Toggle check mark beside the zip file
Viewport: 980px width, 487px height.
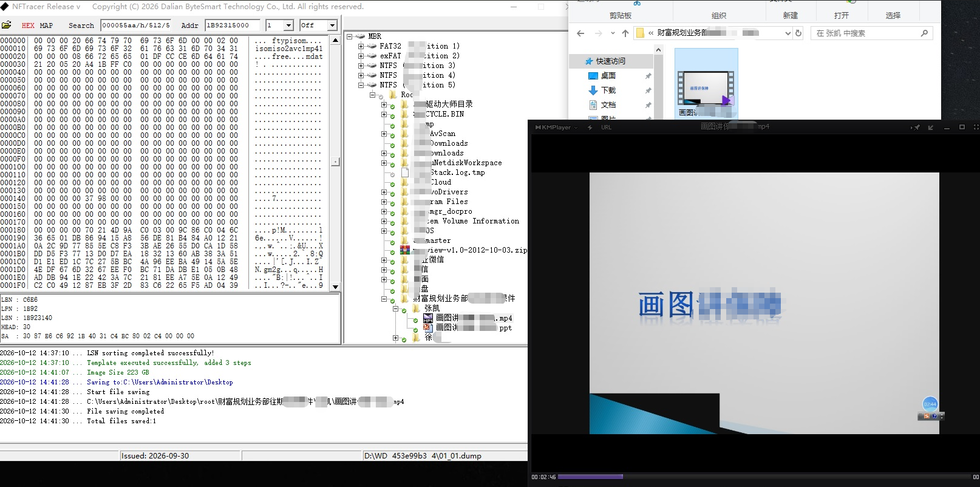point(392,253)
